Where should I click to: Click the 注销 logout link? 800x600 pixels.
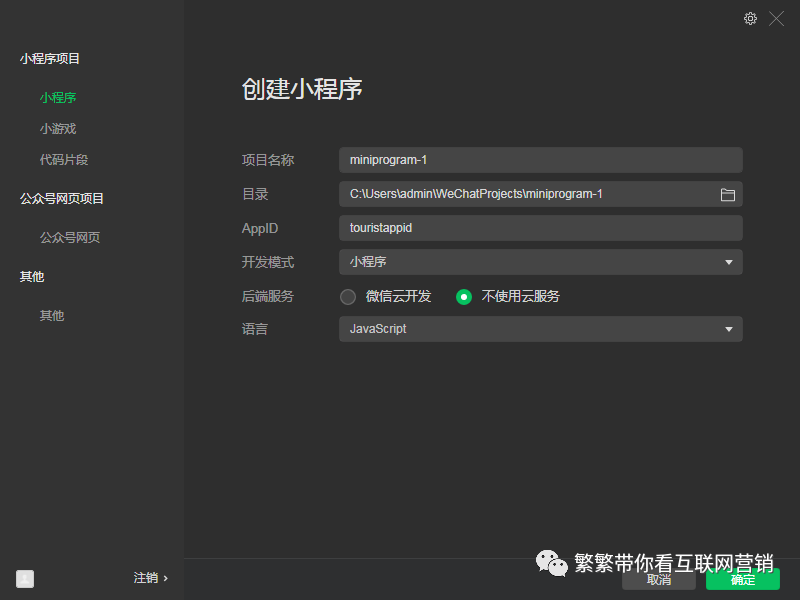pos(144,578)
